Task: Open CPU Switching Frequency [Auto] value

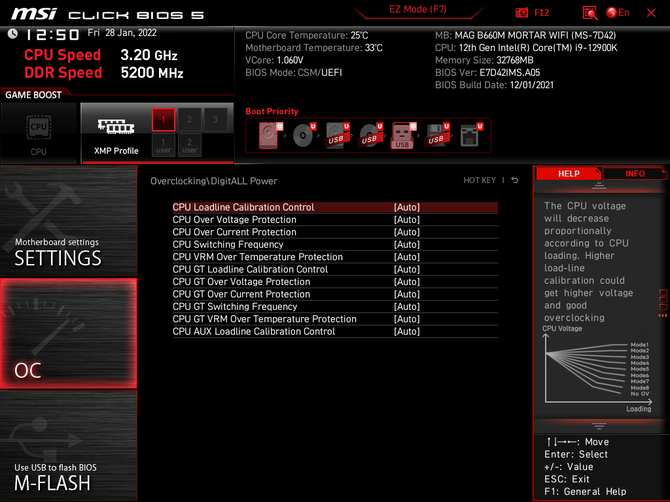Action: [406, 244]
